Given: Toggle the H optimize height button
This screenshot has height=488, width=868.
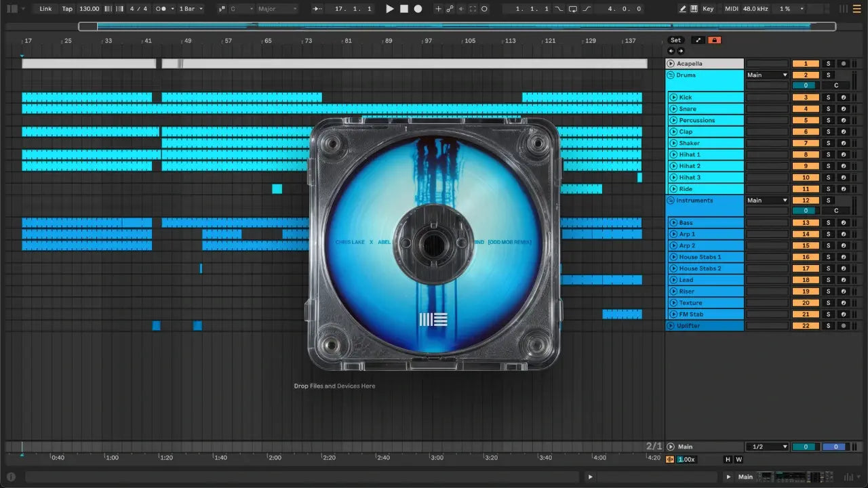Looking at the screenshot, I should [728, 460].
